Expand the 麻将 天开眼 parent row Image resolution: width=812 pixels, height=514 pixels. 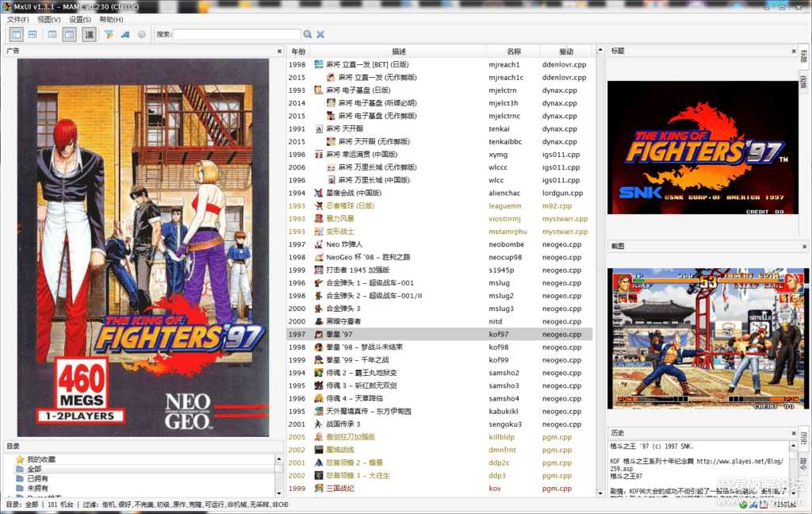click(x=319, y=128)
